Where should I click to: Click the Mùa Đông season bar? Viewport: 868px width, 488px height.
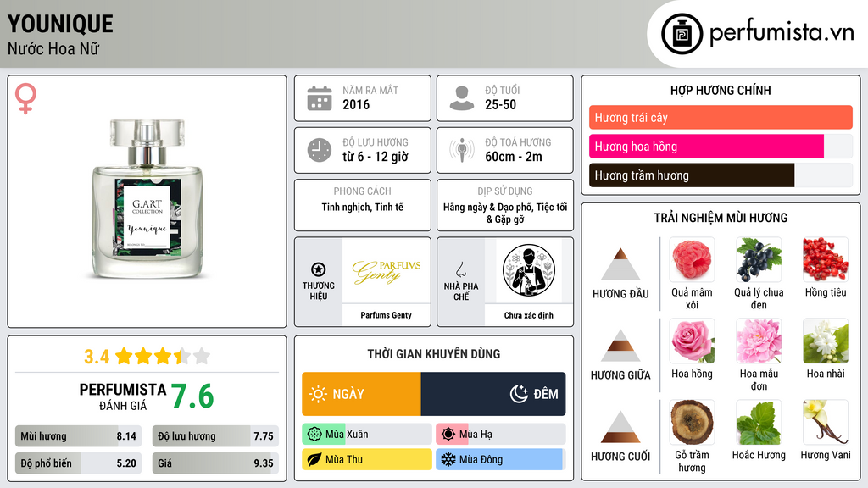[x=500, y=459]
